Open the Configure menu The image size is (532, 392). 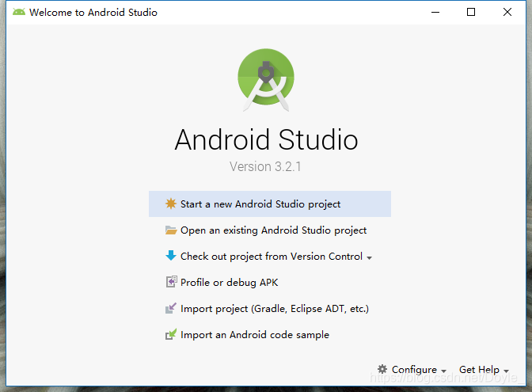pos(412,369)
